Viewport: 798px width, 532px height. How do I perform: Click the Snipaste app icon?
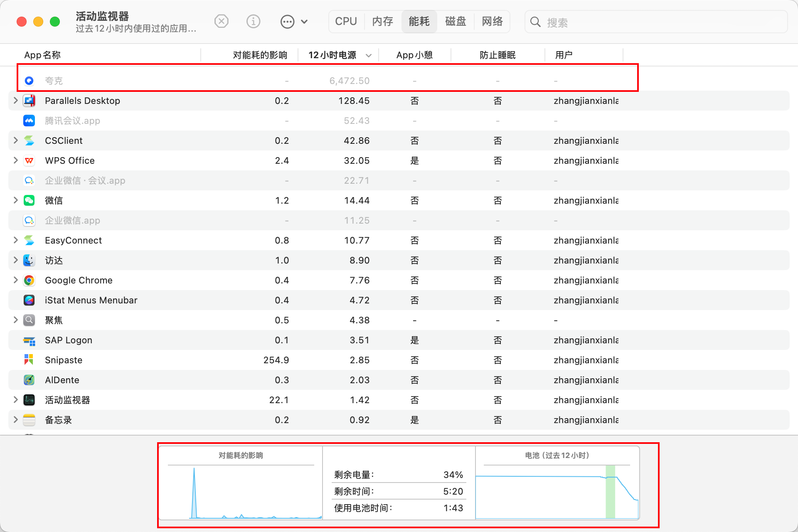pos(29,360)
